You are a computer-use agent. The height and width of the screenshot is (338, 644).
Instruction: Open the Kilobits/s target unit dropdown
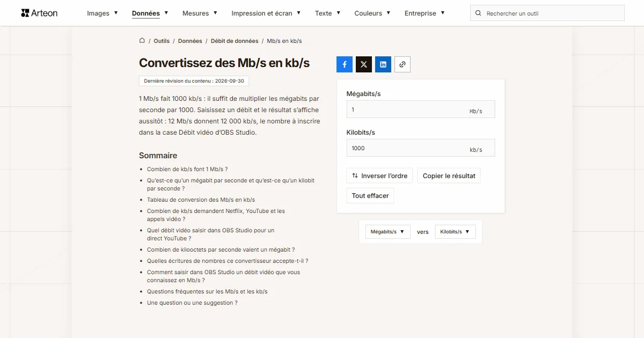[x=455, y=232]
